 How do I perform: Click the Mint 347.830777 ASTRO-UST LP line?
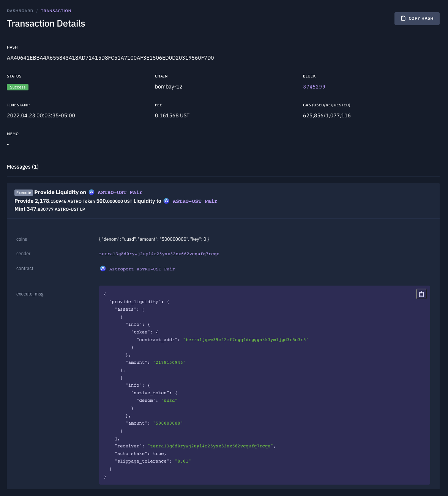click(50, 209)
